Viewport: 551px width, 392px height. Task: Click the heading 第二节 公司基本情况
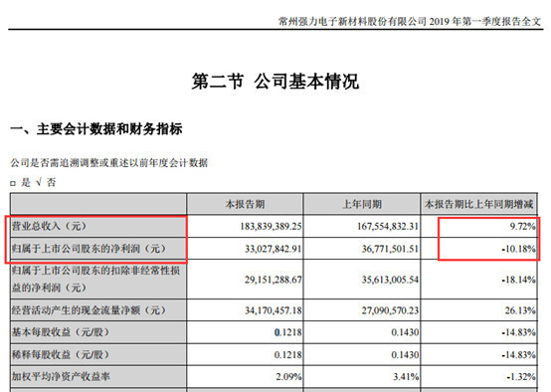275,82
